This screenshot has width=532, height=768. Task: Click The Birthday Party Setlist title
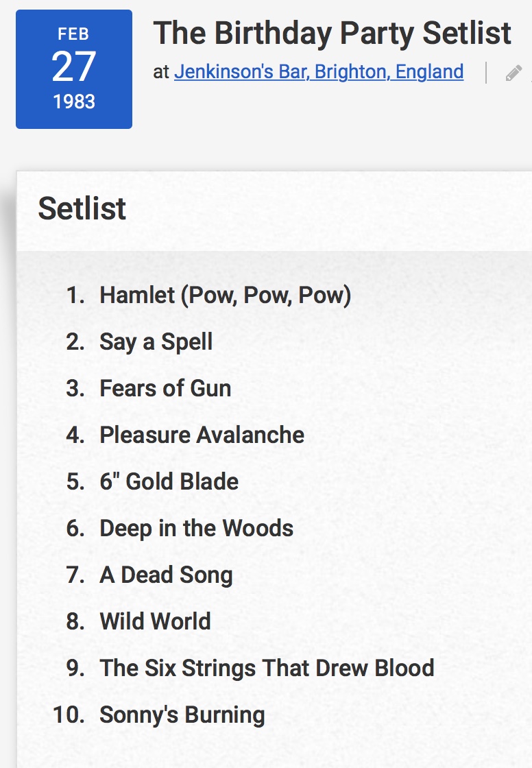[332, 34]
